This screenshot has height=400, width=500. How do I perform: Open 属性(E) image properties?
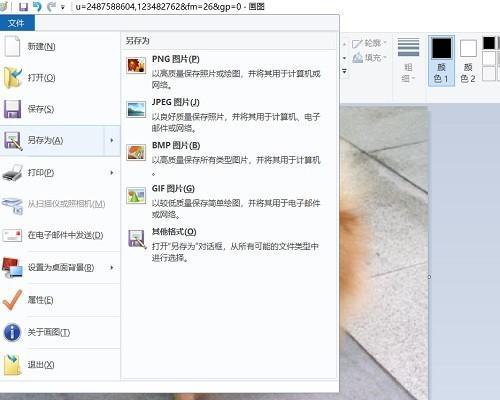[x=60, y=300]
